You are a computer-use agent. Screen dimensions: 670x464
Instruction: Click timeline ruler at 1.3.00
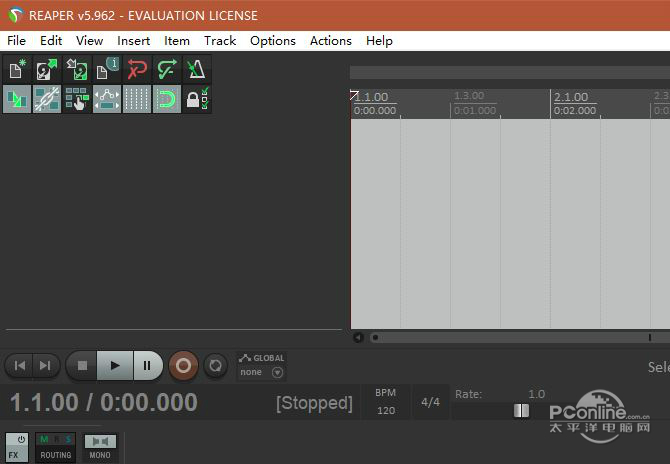tap(469, 96)
